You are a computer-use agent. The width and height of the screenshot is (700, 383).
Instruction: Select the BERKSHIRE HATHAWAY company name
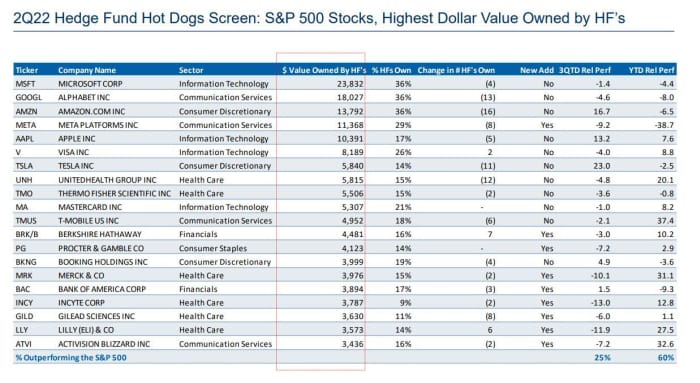[x=100, y=234]
